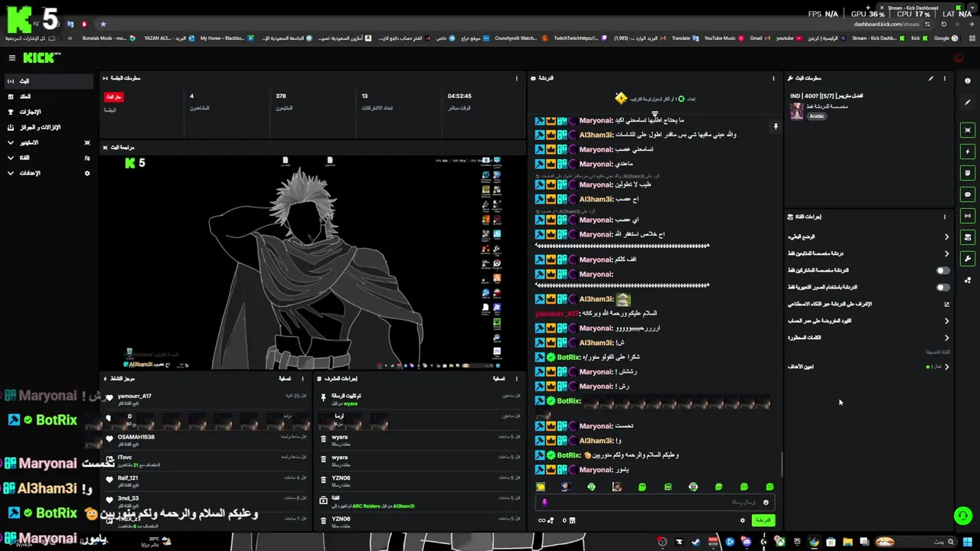Toggle lightning quick actions icon in right rail
This screenshot has height=551, width=980.
coord(968,152)
